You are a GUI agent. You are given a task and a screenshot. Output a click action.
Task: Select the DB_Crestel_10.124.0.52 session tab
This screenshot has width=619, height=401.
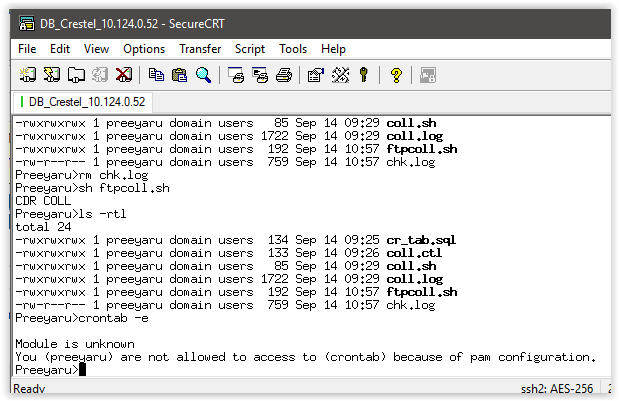point(85,102)
